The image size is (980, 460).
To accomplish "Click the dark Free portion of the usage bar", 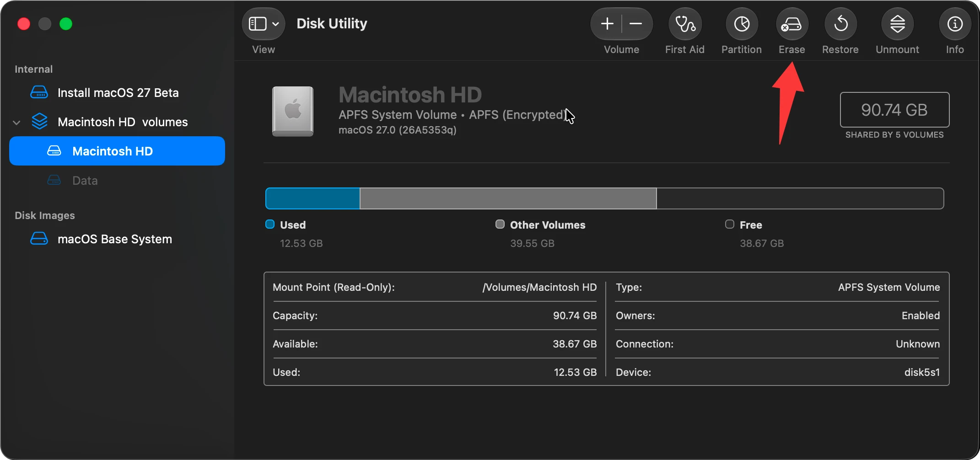I will pyautogui.click(x=800, y=198).
